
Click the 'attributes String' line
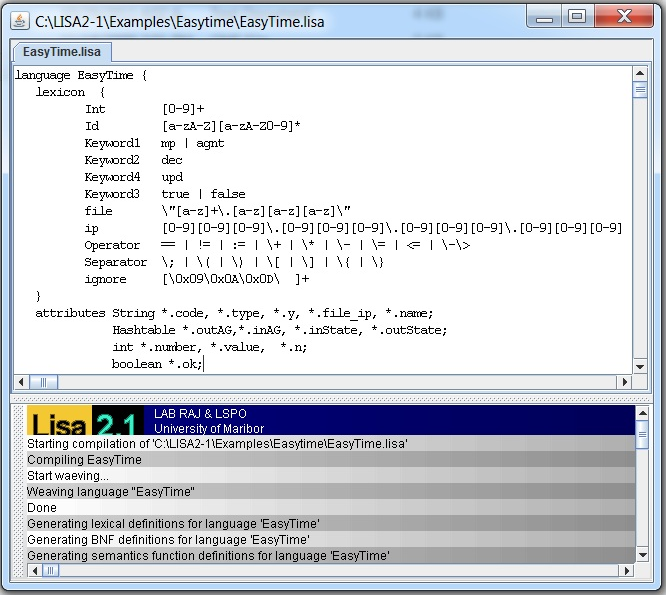234,313
